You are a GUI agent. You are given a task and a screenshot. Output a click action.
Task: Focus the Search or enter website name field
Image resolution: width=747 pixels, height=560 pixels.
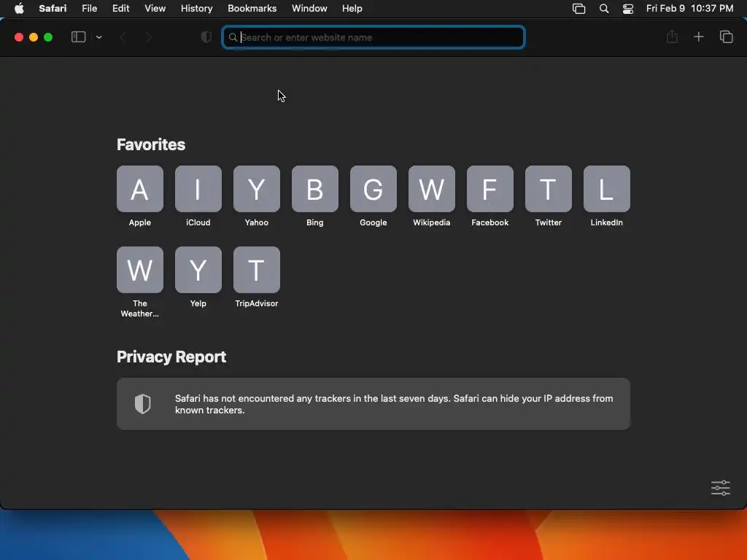[x=373, y=37]
